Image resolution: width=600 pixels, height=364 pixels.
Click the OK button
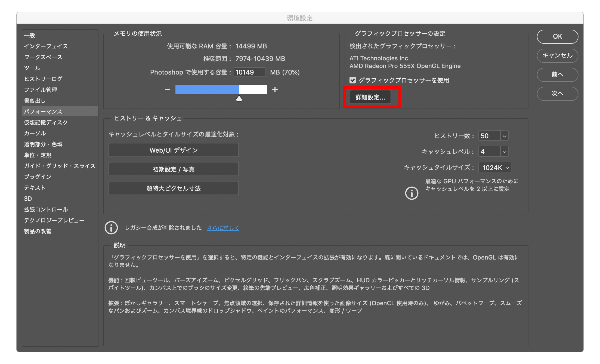557,36
